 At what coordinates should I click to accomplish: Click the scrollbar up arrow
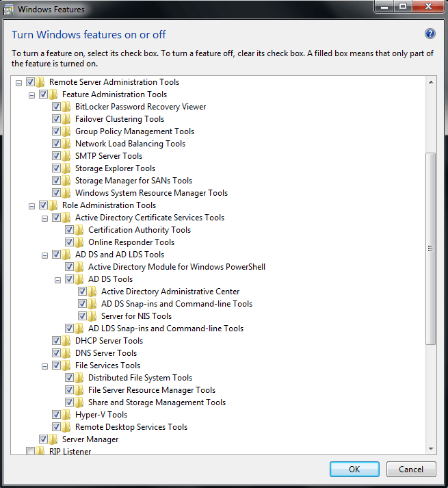point(431,82)
